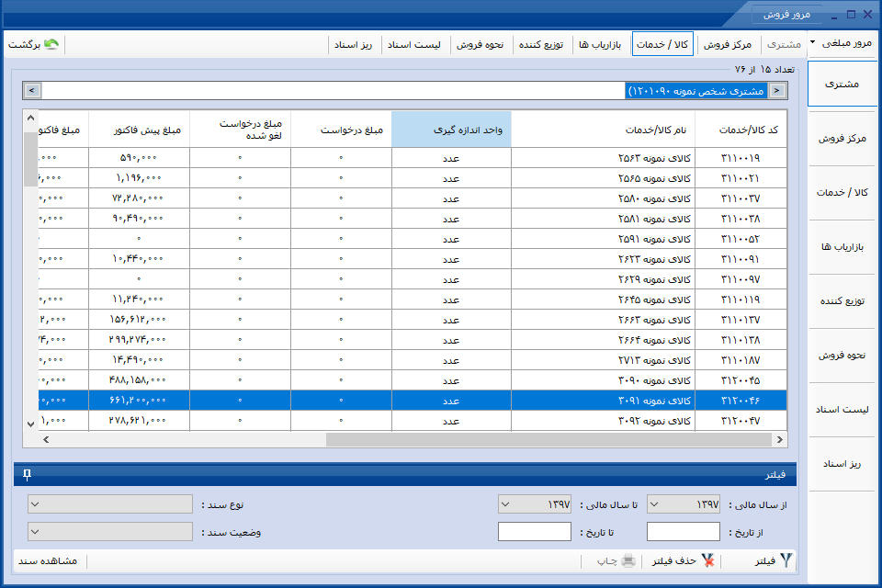This screenshot has width=882, height=588.
Task: Select توزیع کننده in the right sidebar
Action: click(842, 301)
